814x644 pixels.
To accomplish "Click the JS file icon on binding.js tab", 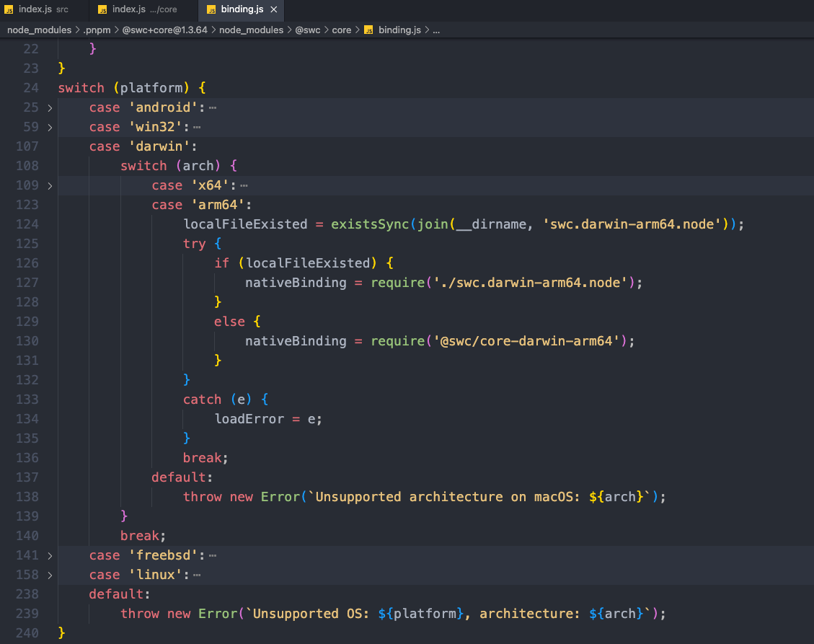I will 211,9.
